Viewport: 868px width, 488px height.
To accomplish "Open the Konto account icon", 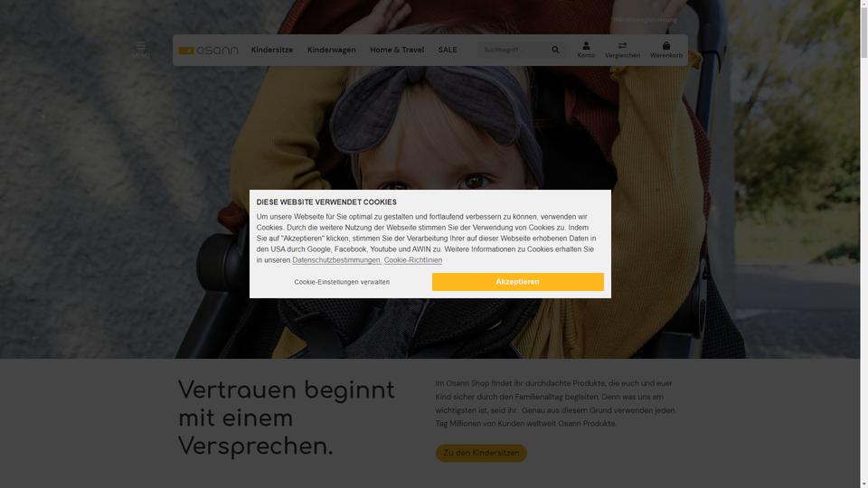I will coord(586,50).
